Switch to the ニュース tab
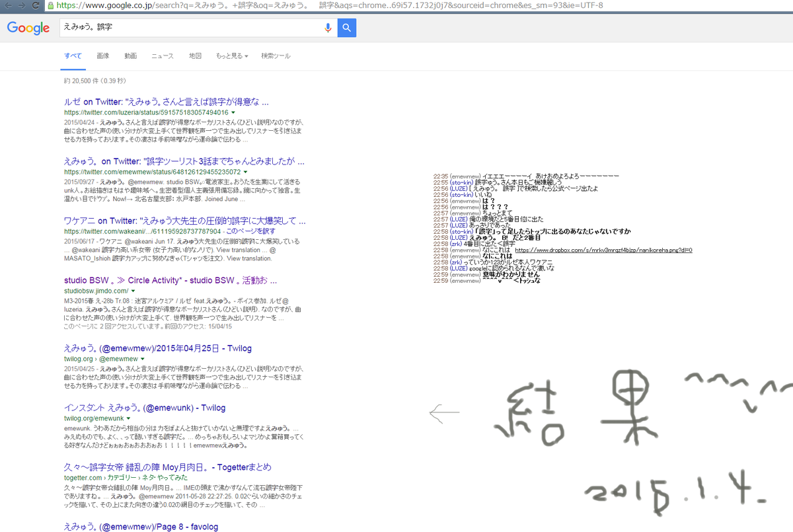The width and height of the screenshot is (793, 532). click(x=163, y=56)
